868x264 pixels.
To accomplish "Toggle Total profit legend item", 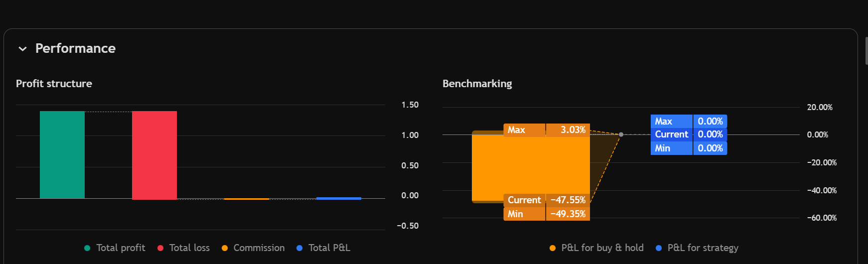I will coord(115,248).
